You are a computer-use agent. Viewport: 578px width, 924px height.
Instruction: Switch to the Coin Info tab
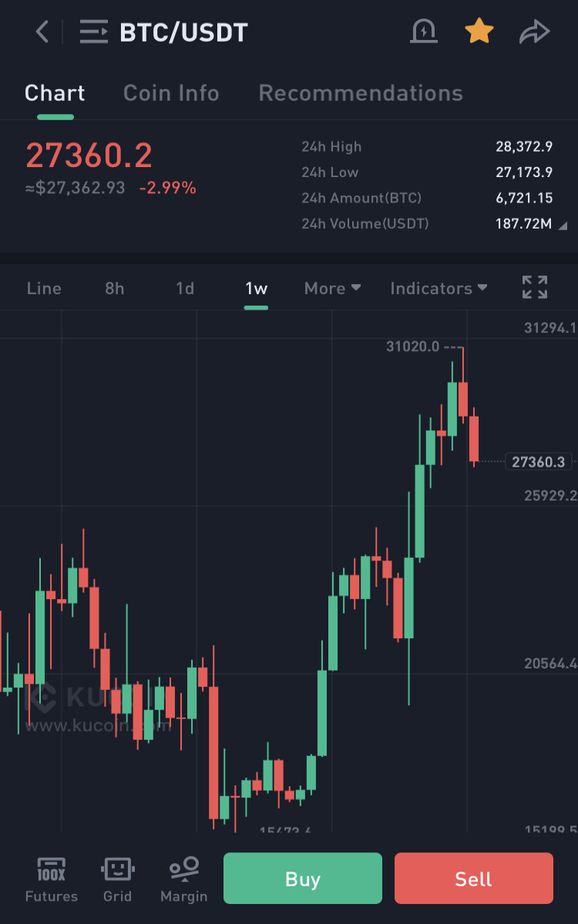[171, 93]
